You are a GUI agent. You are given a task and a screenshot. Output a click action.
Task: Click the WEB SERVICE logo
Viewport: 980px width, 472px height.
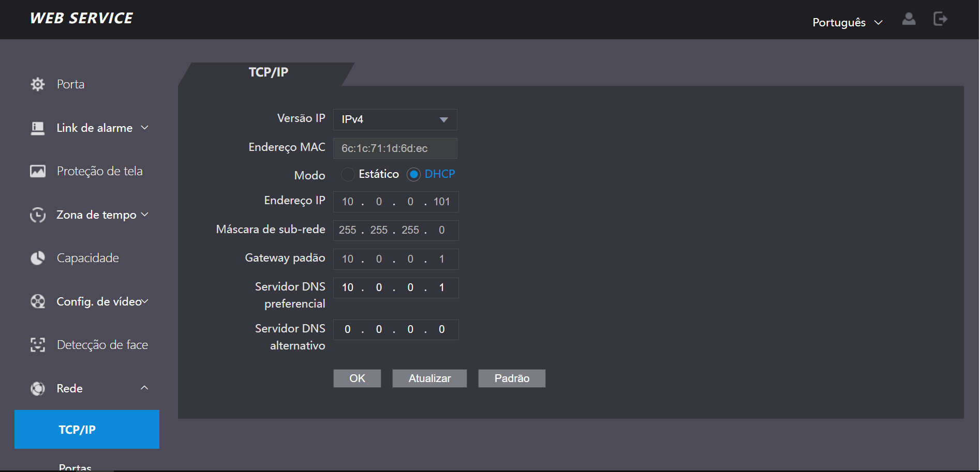pos(81,18)
